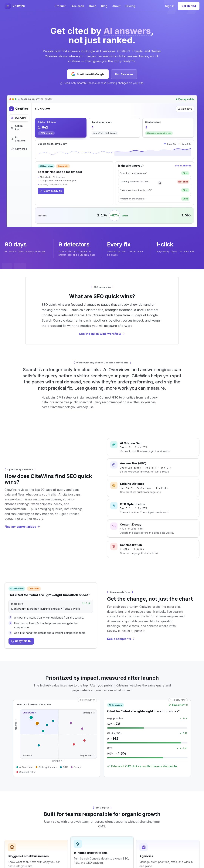Click the Copy this fix button
The image size is (204, 868).
point(21,641)
